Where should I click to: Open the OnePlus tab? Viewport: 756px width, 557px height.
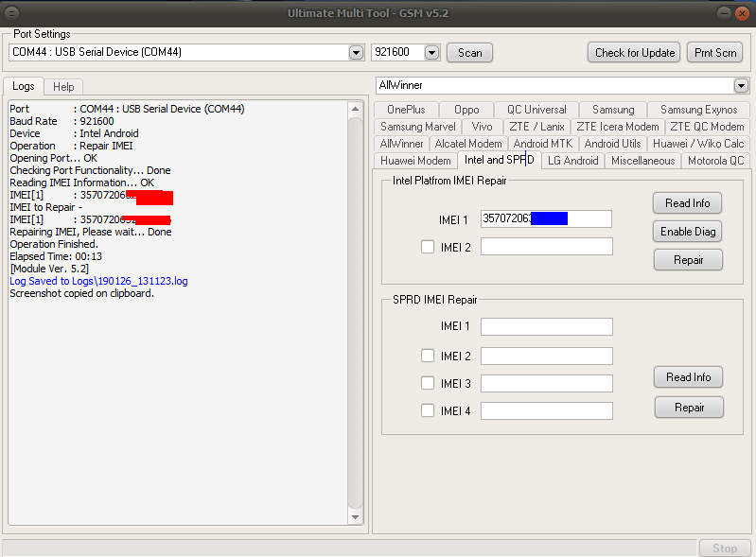[x=406, y=110]
